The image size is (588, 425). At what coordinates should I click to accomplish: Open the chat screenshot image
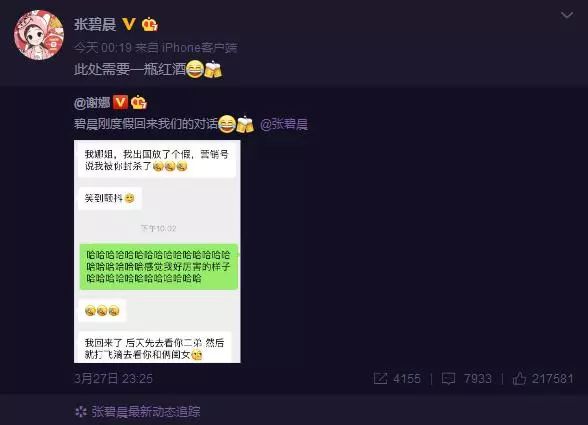(157, 251)
